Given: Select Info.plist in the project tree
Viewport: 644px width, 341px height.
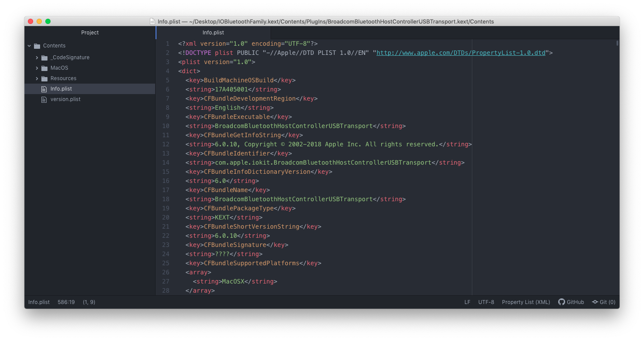Looking at the screenshot, I should [90, 89].
